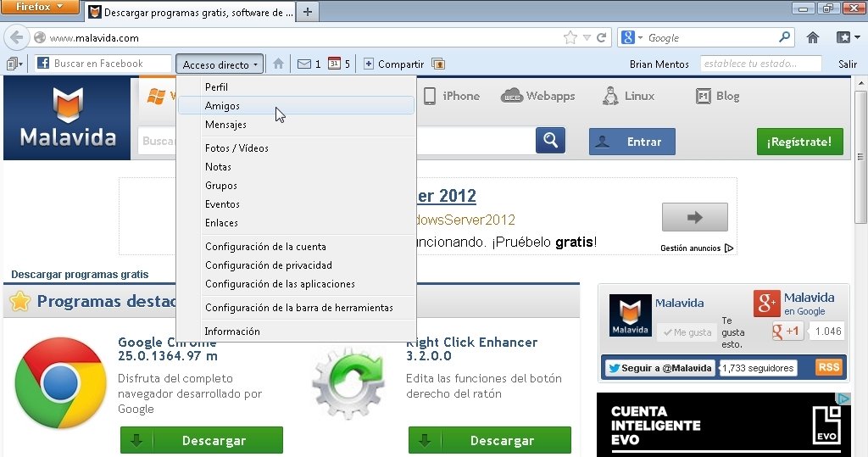The image size is (868, 457).
Task: Open the Blog section icon
Action: pos(703,97)
